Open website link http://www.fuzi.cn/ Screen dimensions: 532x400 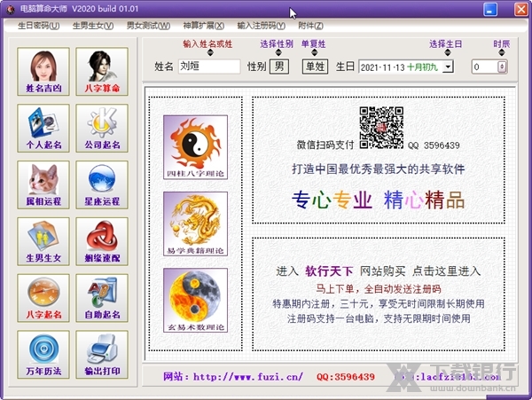point(248,377)
